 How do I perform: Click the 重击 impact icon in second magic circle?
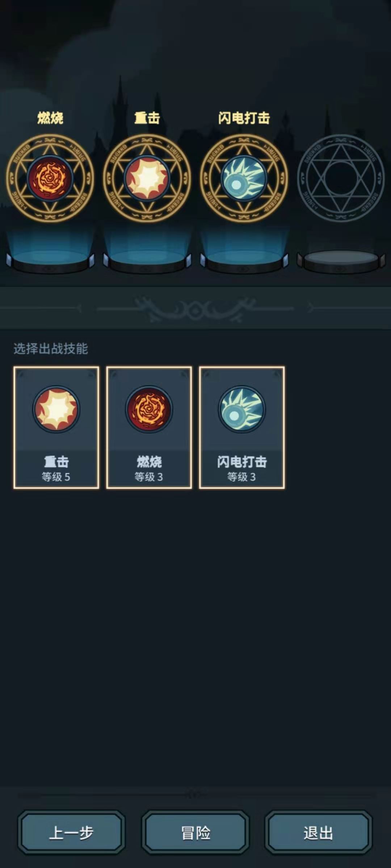147,178
